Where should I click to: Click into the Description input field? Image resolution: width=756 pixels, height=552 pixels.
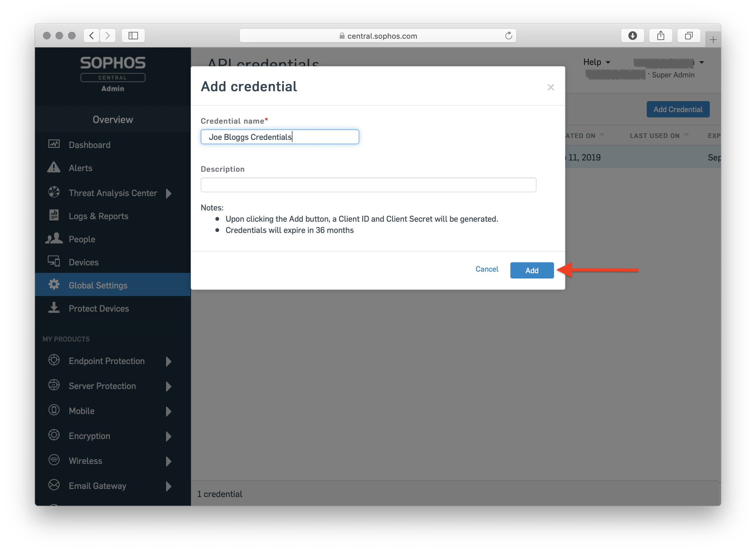pos(368,185)
